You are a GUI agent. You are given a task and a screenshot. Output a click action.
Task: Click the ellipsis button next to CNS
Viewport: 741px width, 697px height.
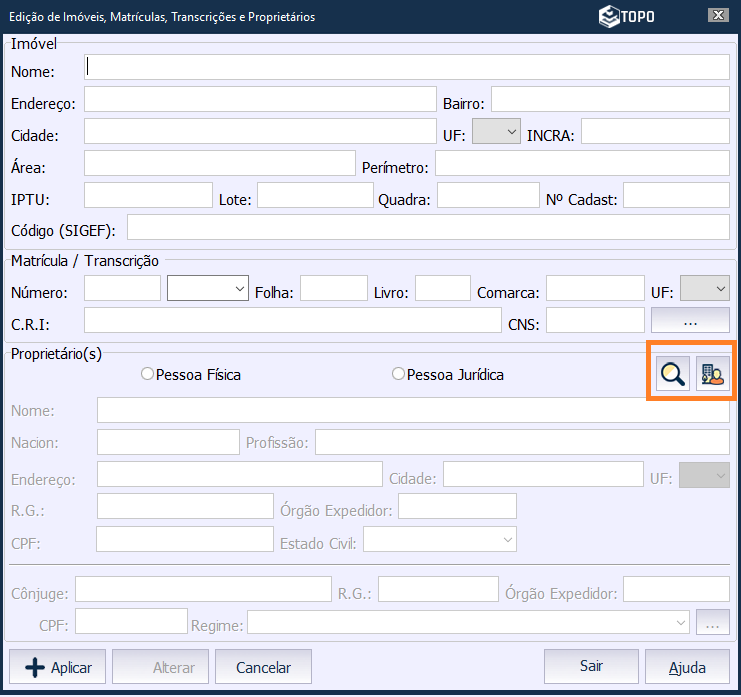point(690,321)
